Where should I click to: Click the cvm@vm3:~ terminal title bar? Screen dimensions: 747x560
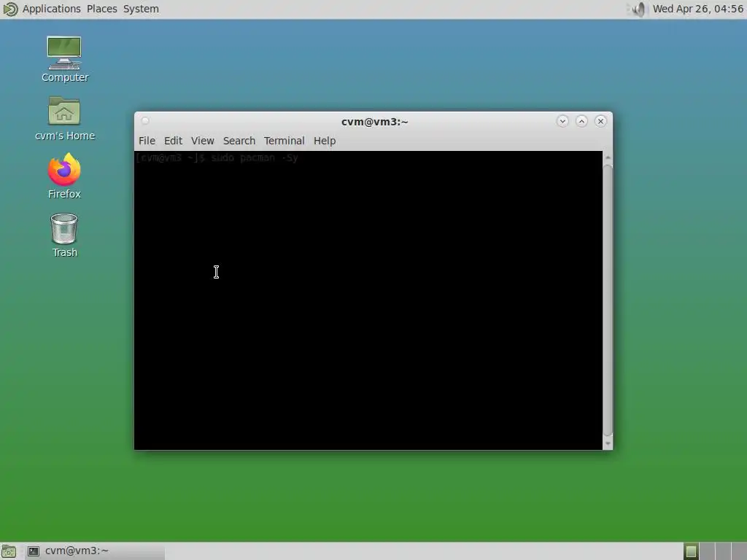click(x=374, y=122)
